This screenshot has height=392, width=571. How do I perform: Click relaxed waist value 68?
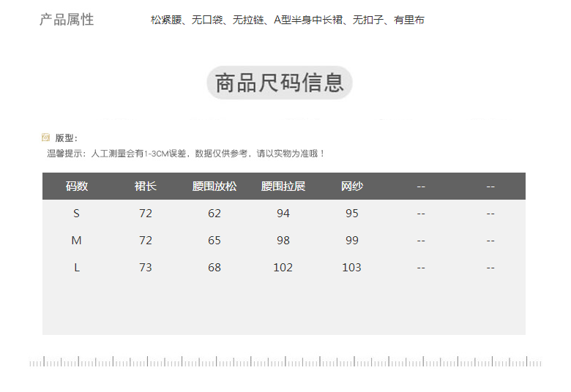coord(214,268)
